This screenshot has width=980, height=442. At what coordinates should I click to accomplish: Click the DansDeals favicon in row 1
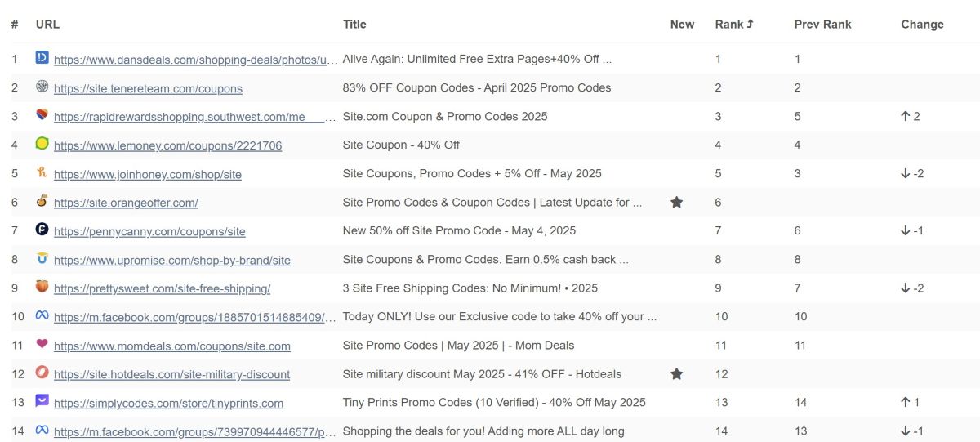point(42,58)
